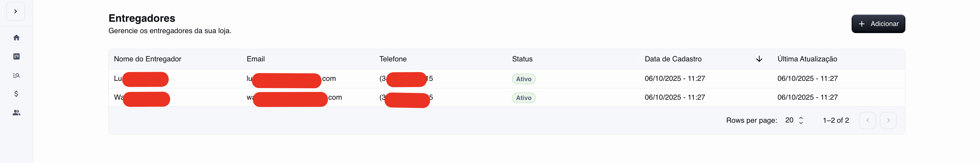Sort by Data de Cadastro column
This screenshot has height=163, width=980.
673,59
